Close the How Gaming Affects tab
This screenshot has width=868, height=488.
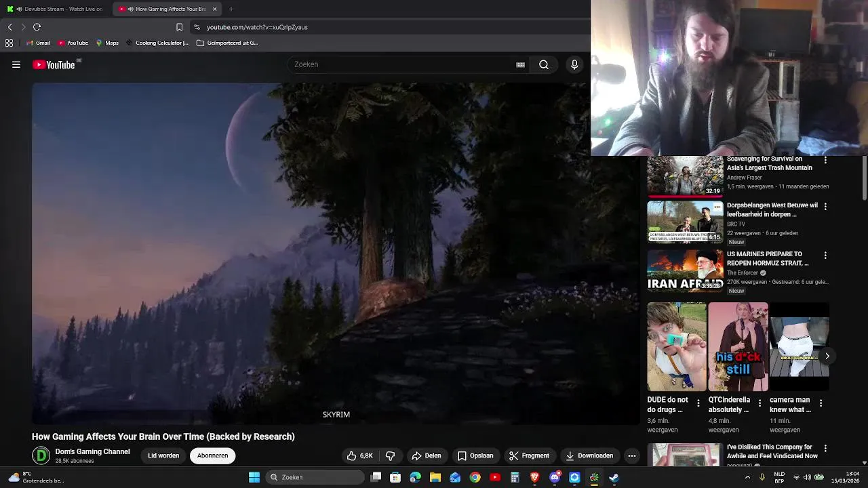[x=214, y=9]
